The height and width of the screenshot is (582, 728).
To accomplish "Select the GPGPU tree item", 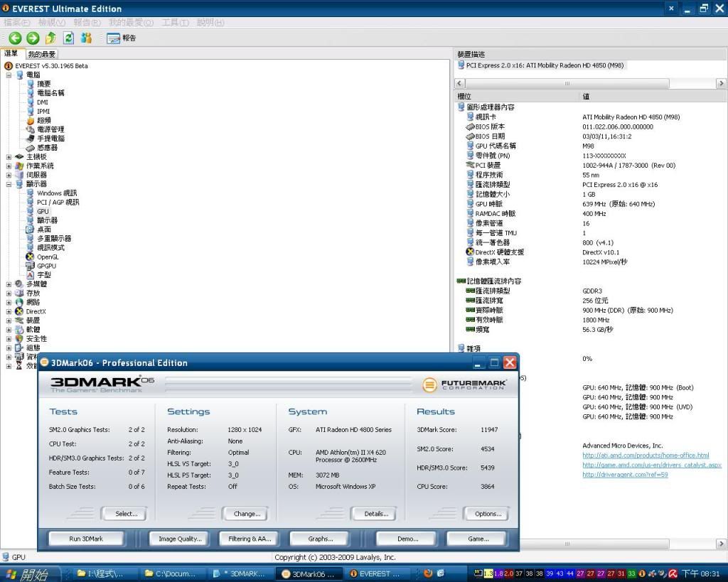I will 46,266.
